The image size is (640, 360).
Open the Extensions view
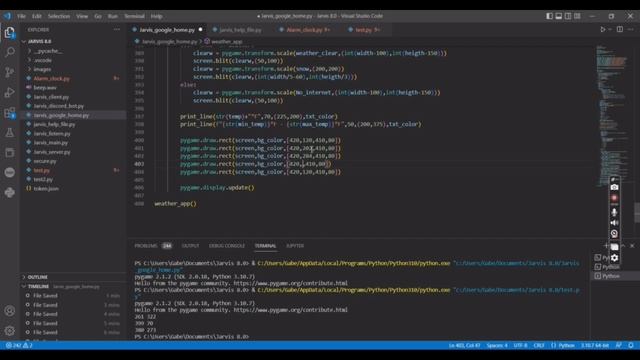point(9,113)
